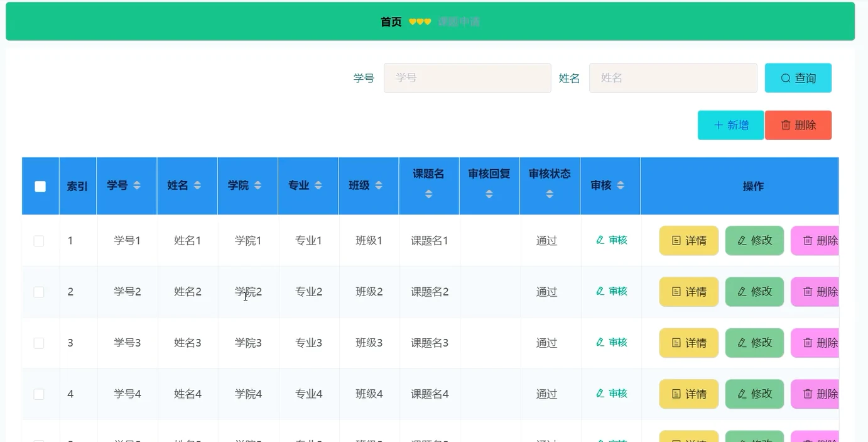Viewport: 868px width, 442px height.
Task: Click the red 删除 batch delete button
Action: pos(798,125)
